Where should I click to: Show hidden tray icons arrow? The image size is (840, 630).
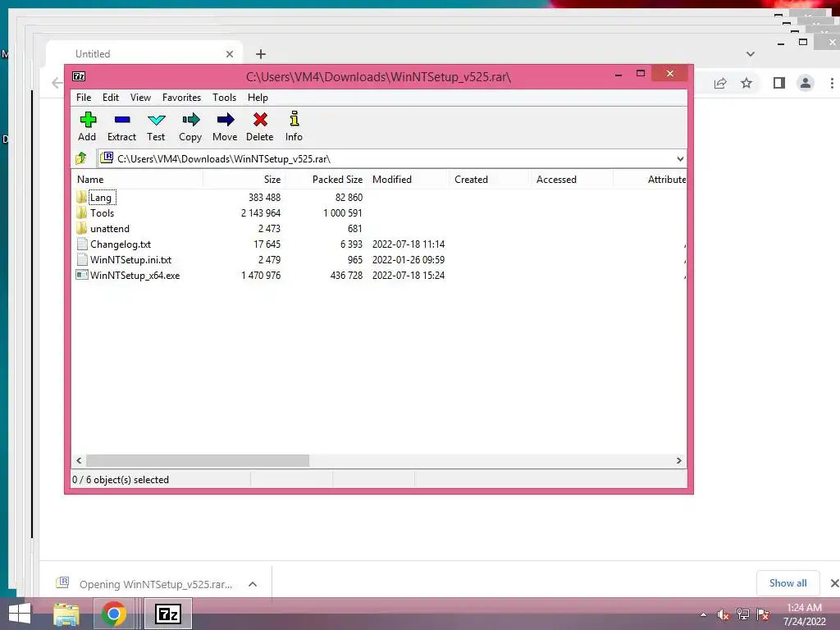point(703,615)
